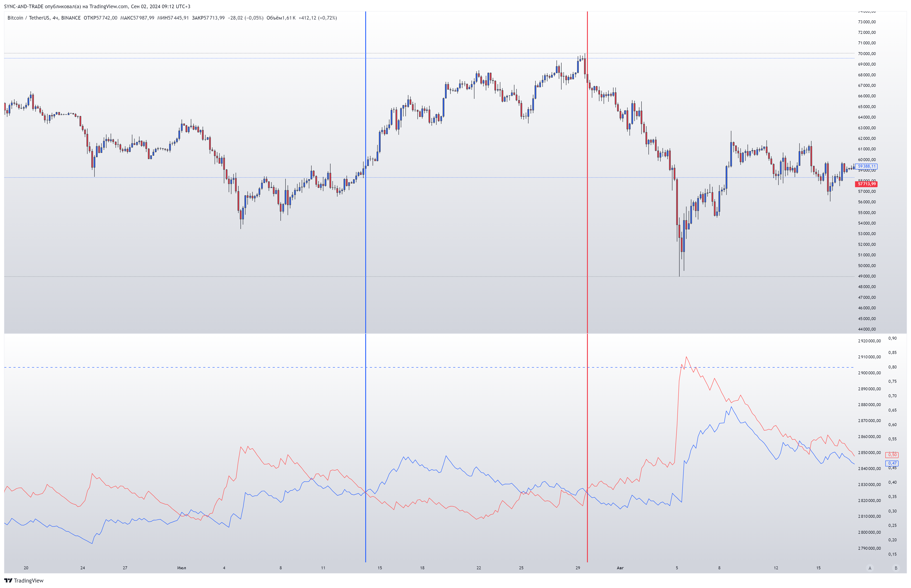Click the blue 0,47 indicator value label
This screenshot has width=911, height=588.
(892, 463)
